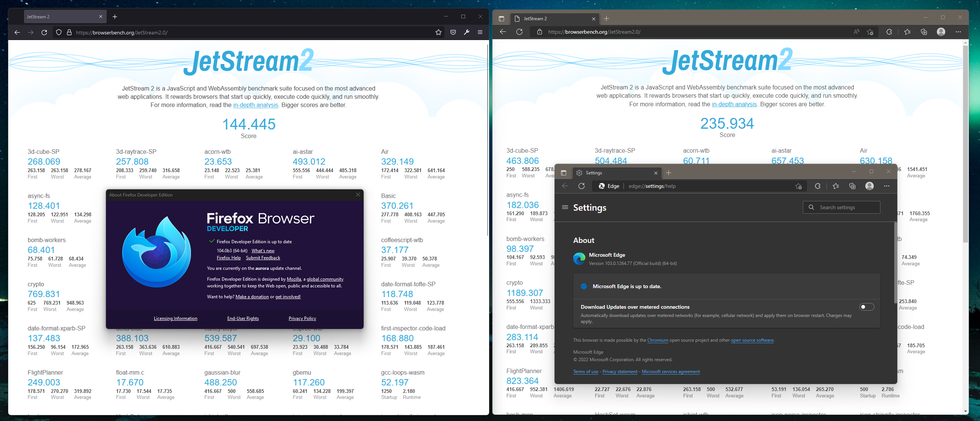
Task: Toggle Download Updates over metered connections
Action: click(867, 307)
